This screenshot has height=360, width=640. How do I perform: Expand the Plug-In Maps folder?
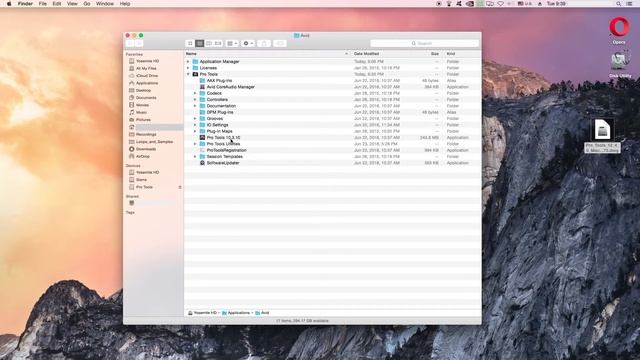point(195,131)
